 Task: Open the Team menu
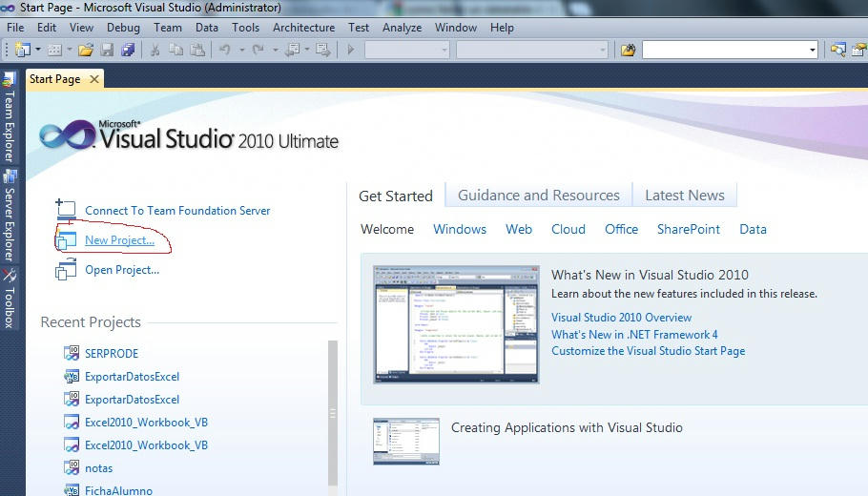click(x=167, y=27)
